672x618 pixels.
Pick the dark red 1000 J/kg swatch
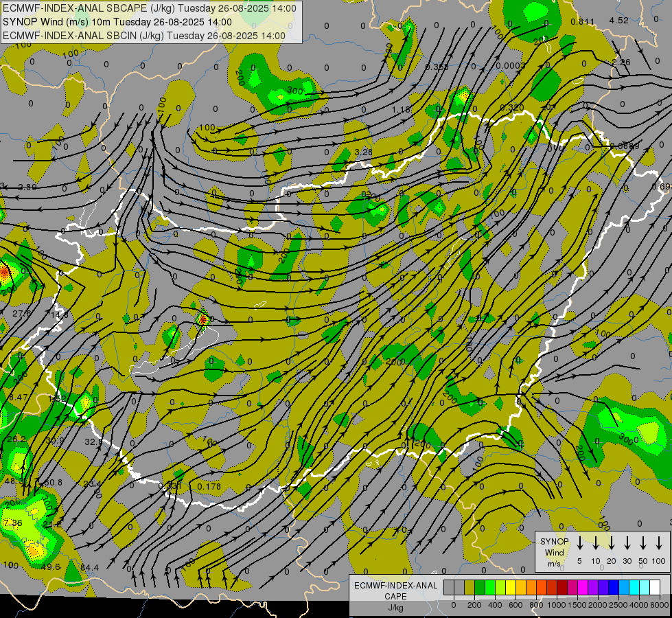562,587
